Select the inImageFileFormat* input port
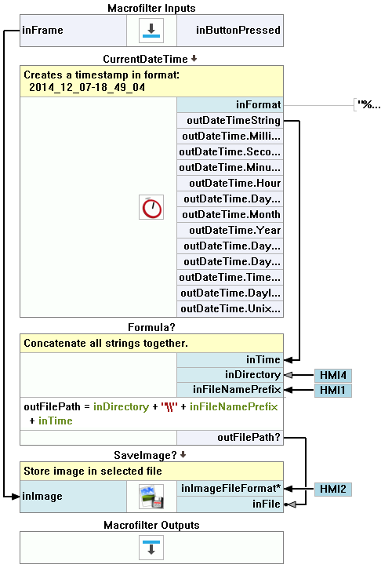The height and width of the screenshot is (568, 392). pyautogui.click(x=230, y=488)
